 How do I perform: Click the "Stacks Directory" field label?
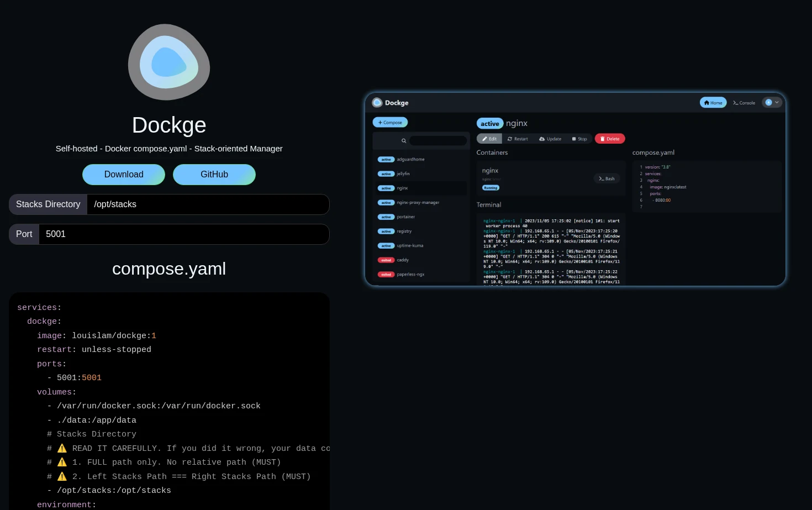tap(48, 204)
